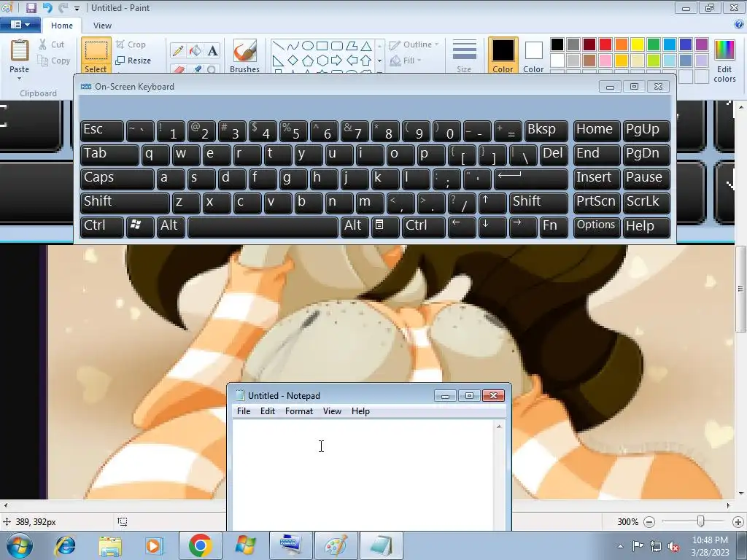Image resolution: width=747 pixels, height=560 pixels.
Task: Click the Resize tool
Action: click(x=133, y=61)
